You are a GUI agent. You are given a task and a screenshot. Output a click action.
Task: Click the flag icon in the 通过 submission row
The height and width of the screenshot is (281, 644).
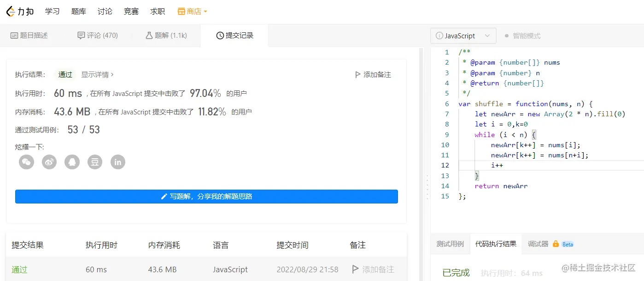[355, 269]
